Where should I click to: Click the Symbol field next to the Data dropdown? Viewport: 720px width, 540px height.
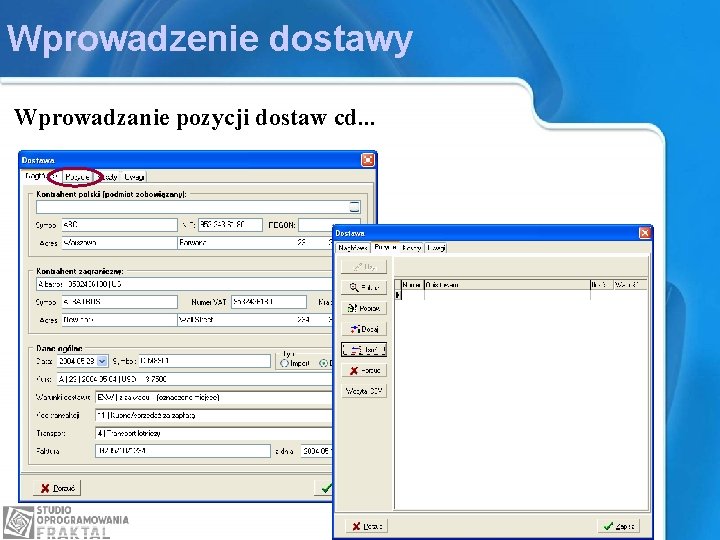coord(204,361)
